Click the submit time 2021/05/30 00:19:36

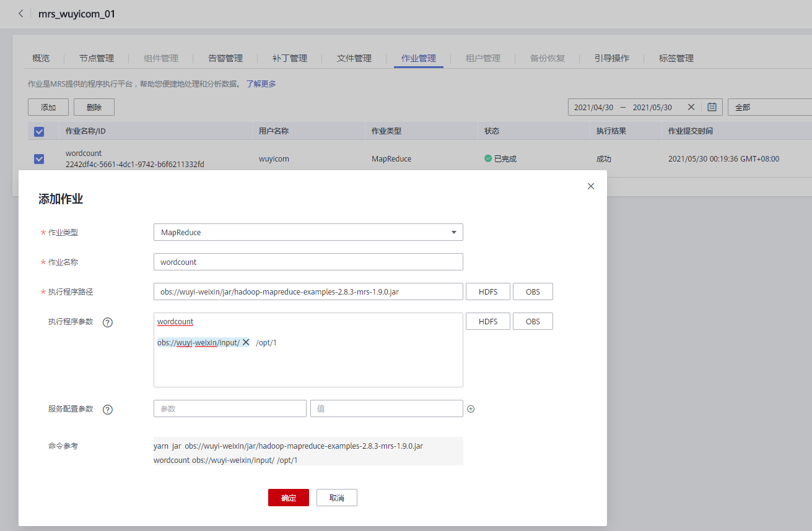tap(723, 159)
